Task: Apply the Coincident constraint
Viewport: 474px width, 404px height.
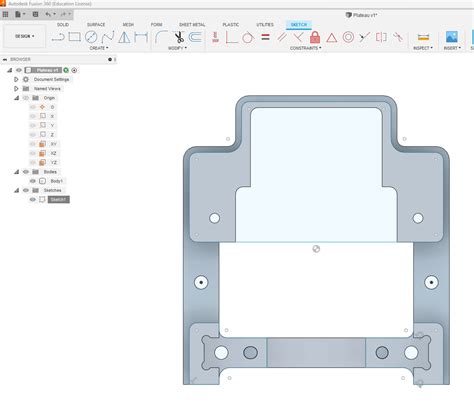Action: [x=232, y=37]
